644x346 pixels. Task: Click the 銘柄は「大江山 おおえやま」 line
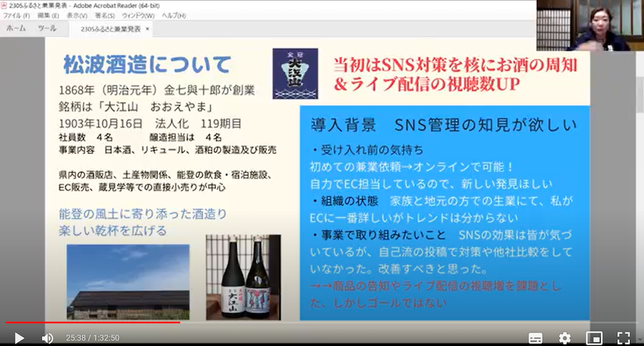click(x=136, y=107)
